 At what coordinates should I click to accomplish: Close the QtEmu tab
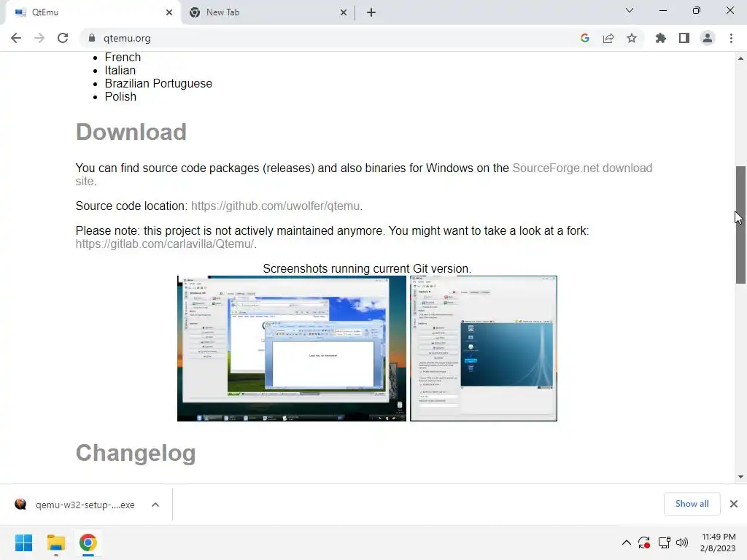coord(169,12)
